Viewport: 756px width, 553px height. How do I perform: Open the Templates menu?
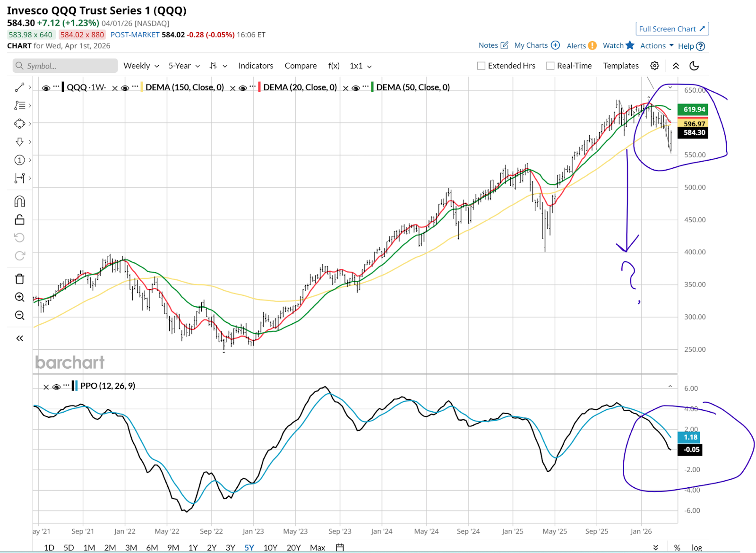click(621, 66)
